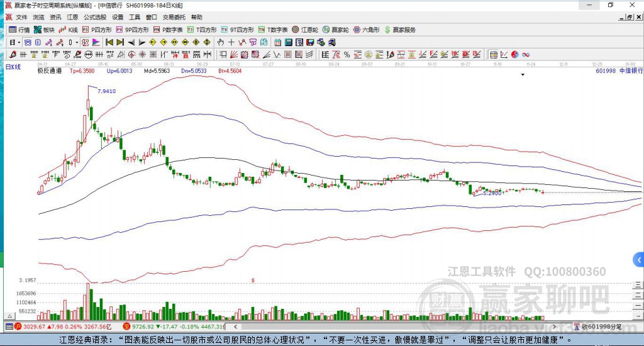The height and width of the screenshot is (346, 644).
Task: Open the calculator icon in toolbar
Action: pyautogui.click(x=288, y=42)
